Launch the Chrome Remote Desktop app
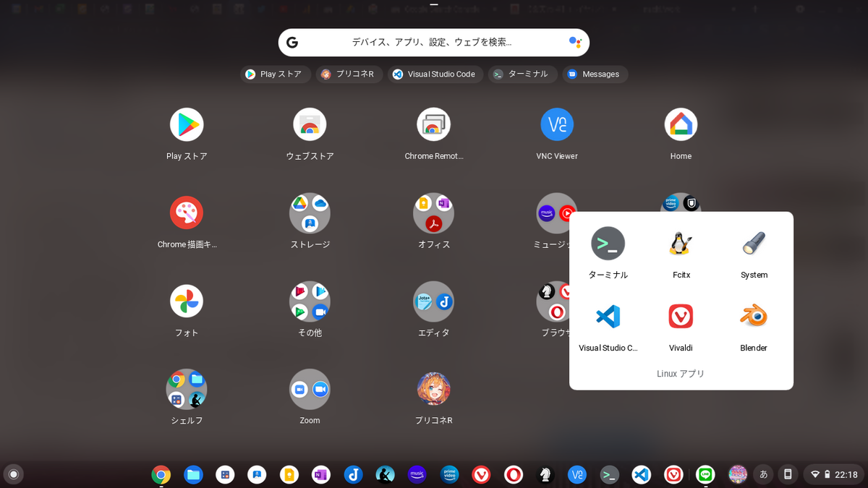Image resolution: width=868 pixels, height=488 pixels. click(x=433, y=125)
